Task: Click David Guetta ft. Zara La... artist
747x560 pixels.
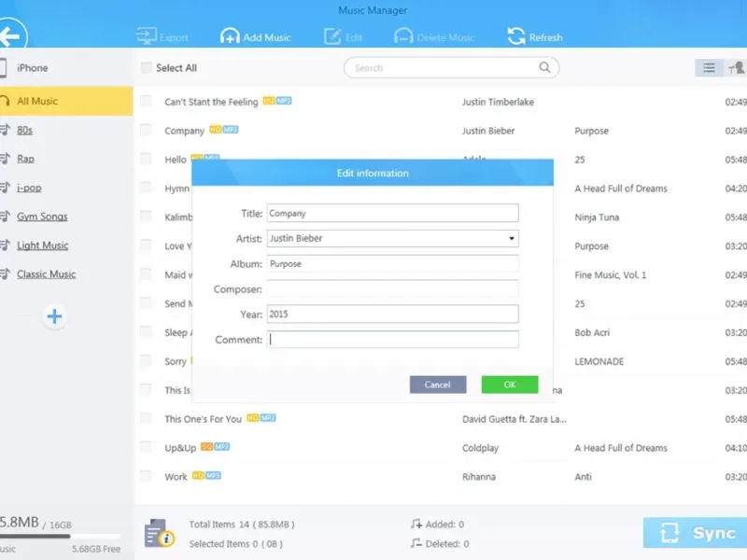Action: pyautogui.click(x=514, y=419)
